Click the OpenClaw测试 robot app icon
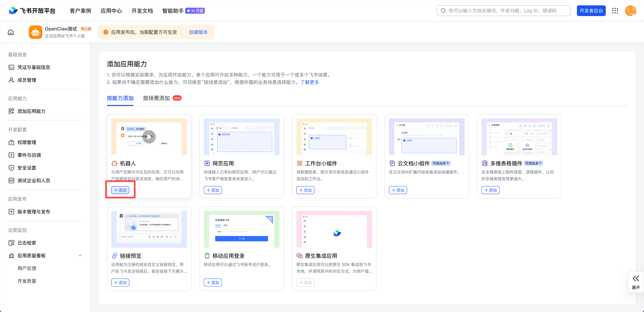Viewport: 644px width, 312px height. [x=35, y=32]
